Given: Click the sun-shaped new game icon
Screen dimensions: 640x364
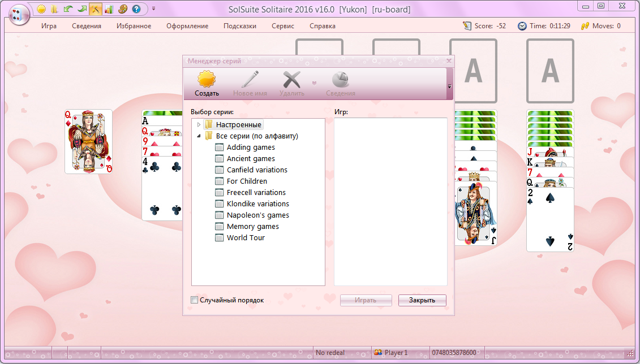Looking at the screenshot, I should click(41, 8).
